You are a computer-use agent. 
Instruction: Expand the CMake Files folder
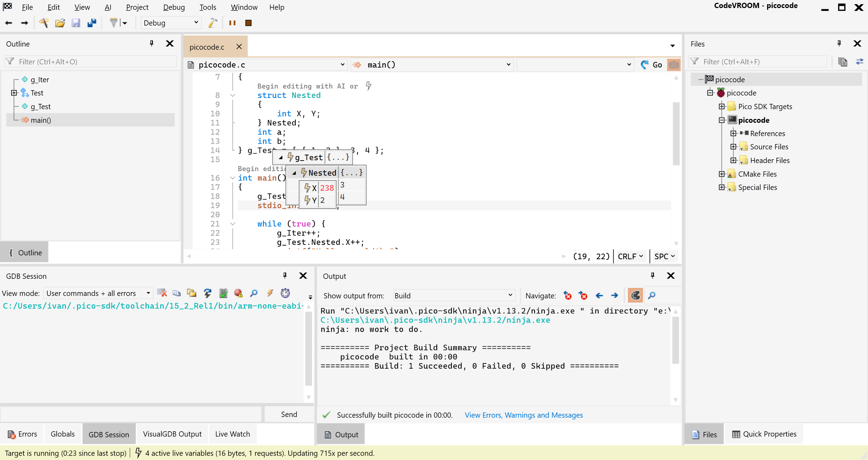tap(722, 174)
